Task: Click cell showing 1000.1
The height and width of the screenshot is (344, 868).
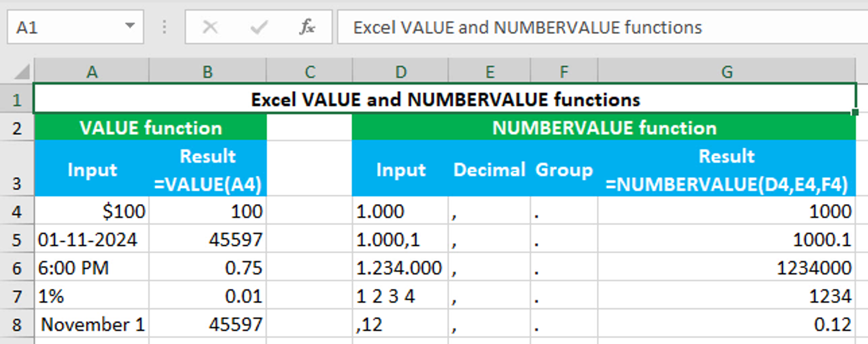Action: (x=726, y=239)
